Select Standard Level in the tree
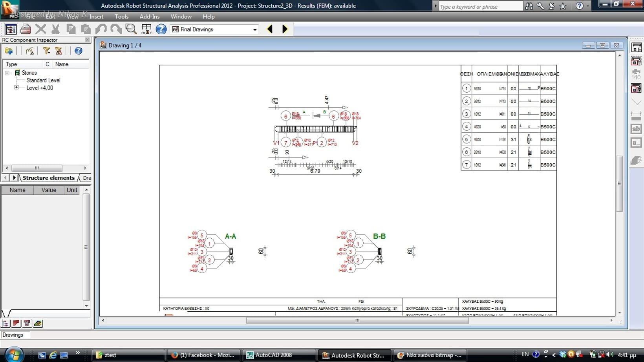 click(x=43, y=80)
